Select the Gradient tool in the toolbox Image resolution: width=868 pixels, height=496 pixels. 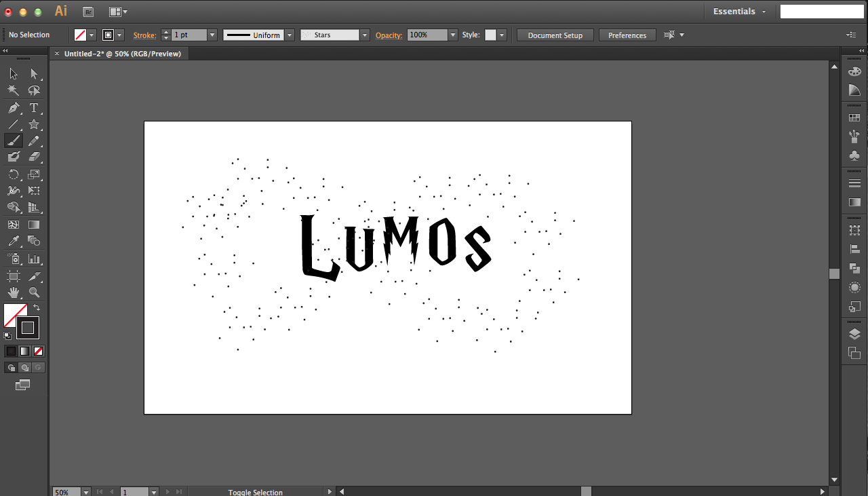(x=34, y=225)
